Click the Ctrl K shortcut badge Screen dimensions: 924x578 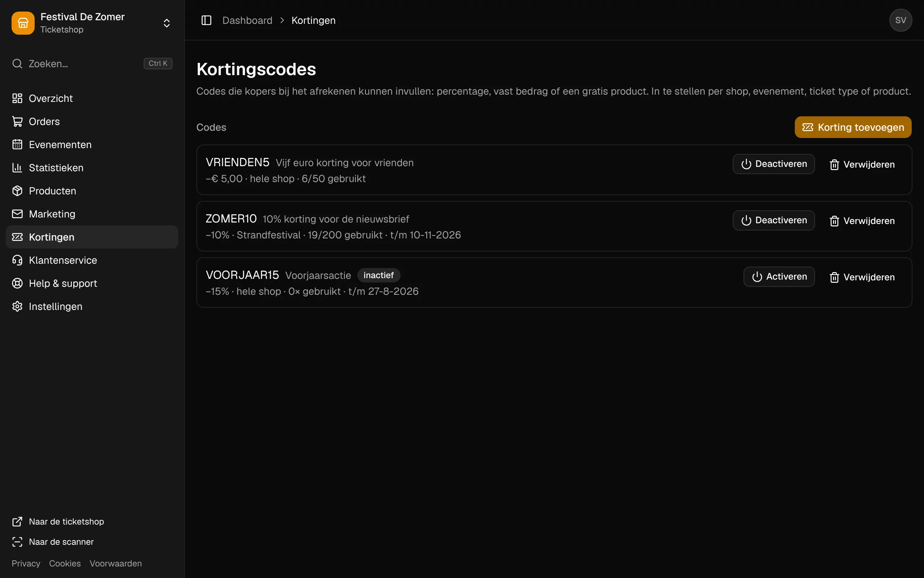(x=158, y=64)
